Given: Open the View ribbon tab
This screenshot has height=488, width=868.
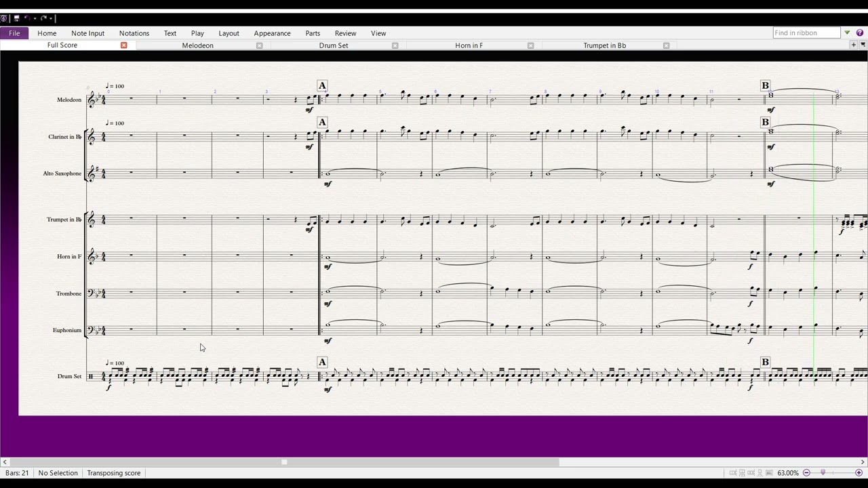Looking at the screenshot, I should [x=378, y=33].
